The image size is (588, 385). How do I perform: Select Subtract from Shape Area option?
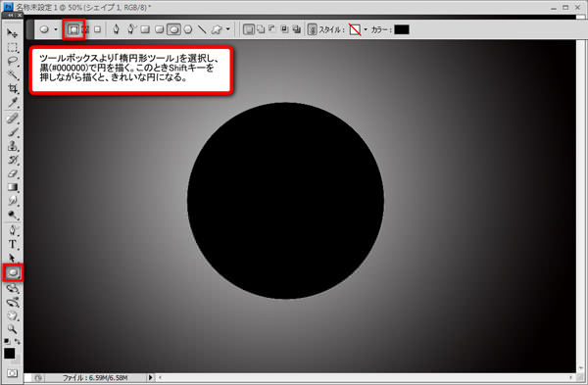tap(272, 29)
